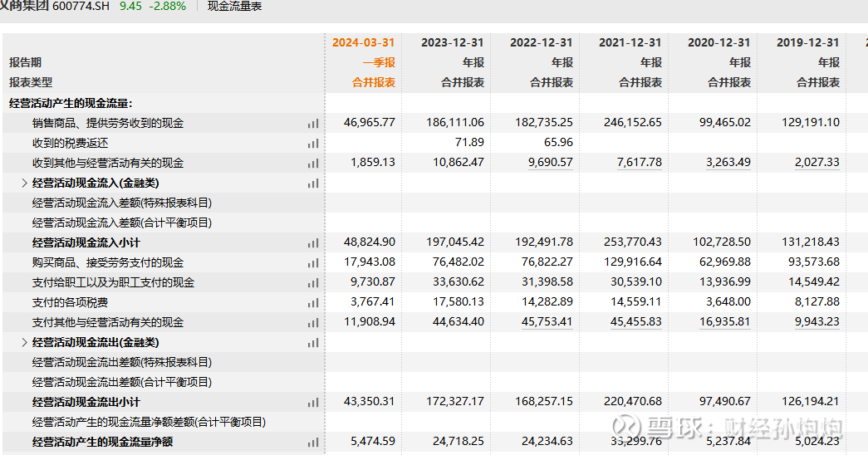This screenshot has width=868, height=455.
Task: Click the stock code 600774.SH
Action: coord(80,7)
